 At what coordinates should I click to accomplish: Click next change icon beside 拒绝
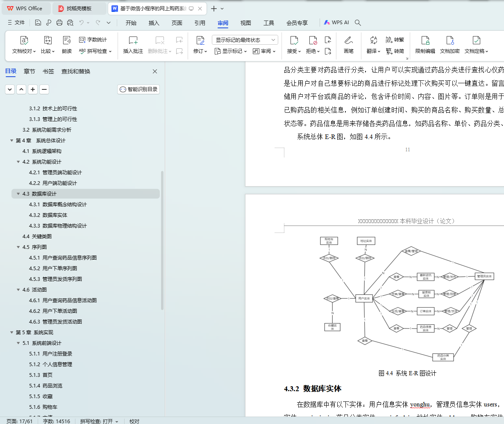[x=328, y=51]
